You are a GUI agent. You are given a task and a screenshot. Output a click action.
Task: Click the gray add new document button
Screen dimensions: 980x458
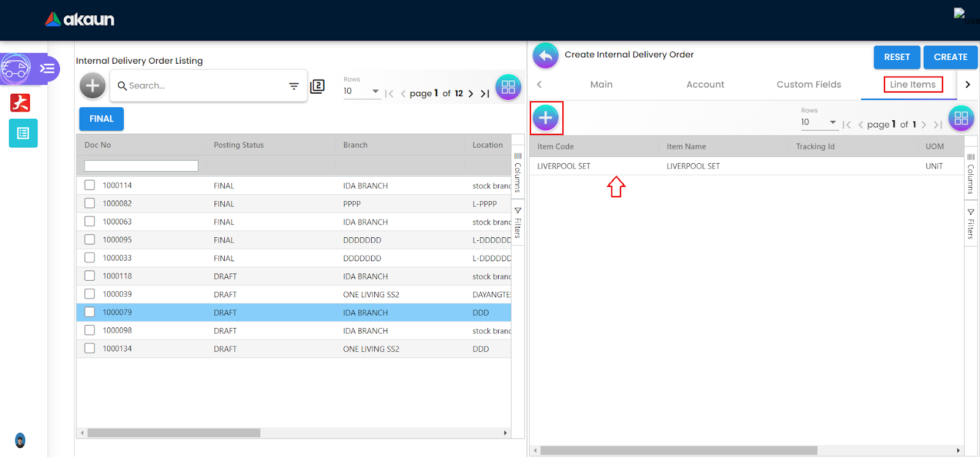(x=92, y=86)
